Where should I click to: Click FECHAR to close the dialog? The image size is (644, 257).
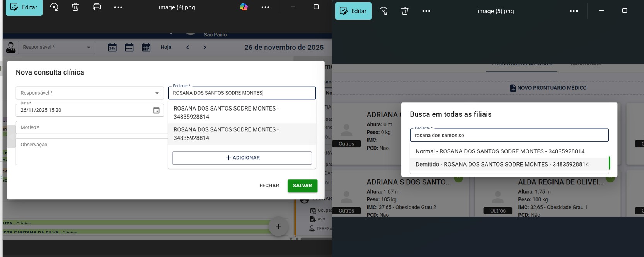pyautogui.click(x=269, y=186)
